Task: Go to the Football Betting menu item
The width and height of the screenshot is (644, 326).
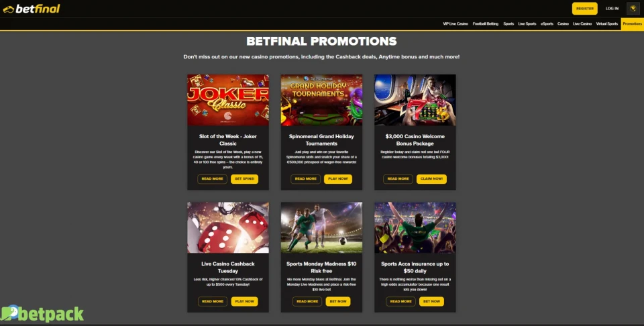Action: tap(486, 24)
